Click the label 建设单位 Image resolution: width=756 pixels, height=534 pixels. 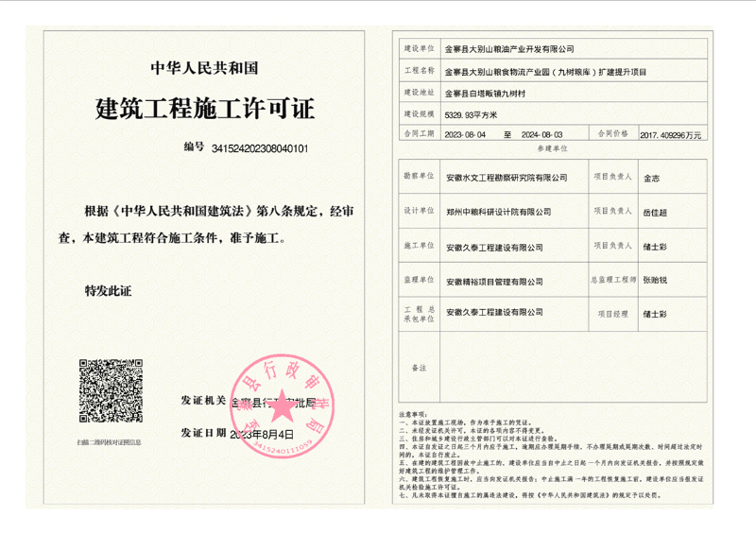[419, 48]
